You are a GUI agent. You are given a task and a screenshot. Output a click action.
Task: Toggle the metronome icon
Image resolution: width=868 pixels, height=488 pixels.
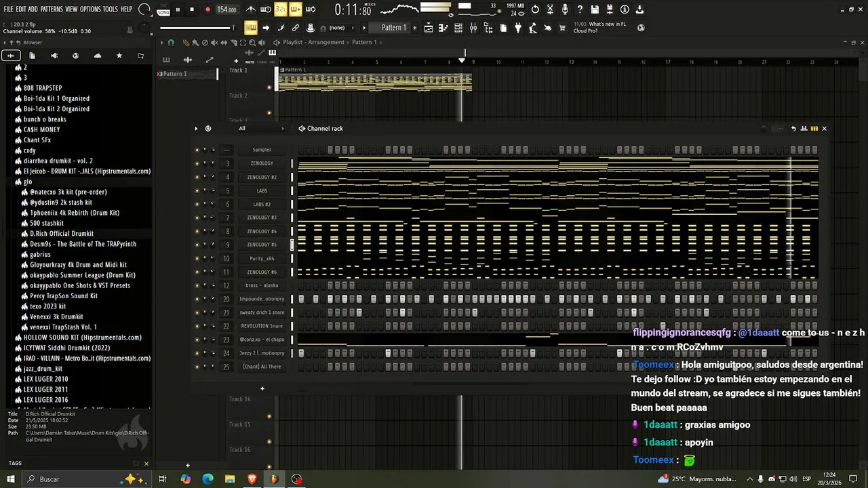pos(251,9)
